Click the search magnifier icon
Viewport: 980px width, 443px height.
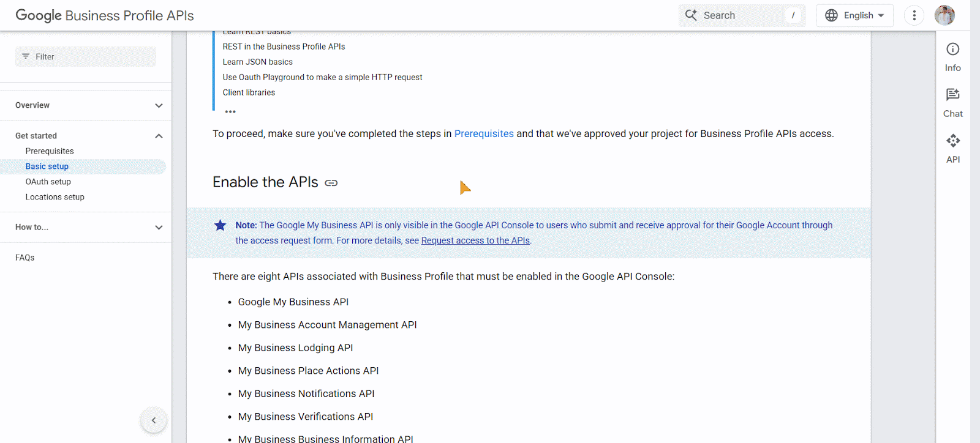click(691, 15)
